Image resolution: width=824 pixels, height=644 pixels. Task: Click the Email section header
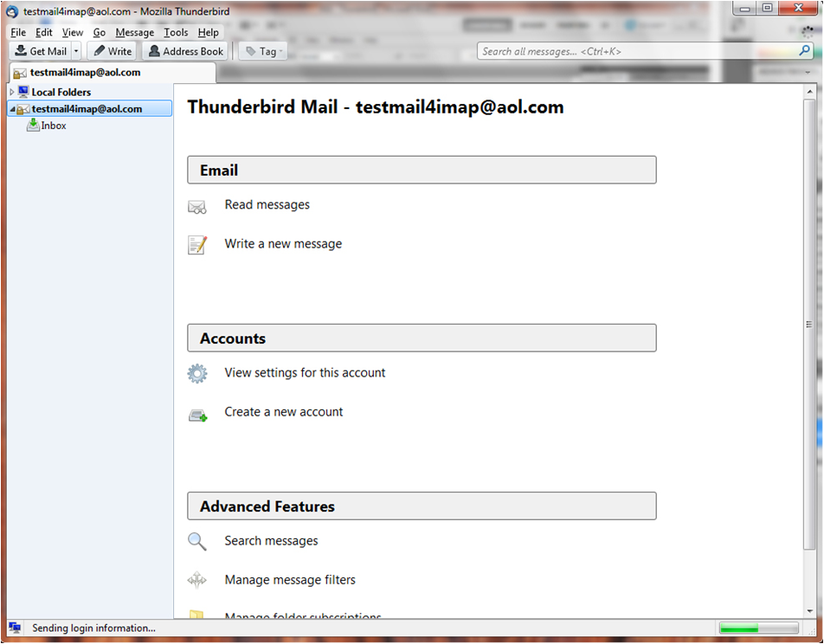tap(422, 170)
